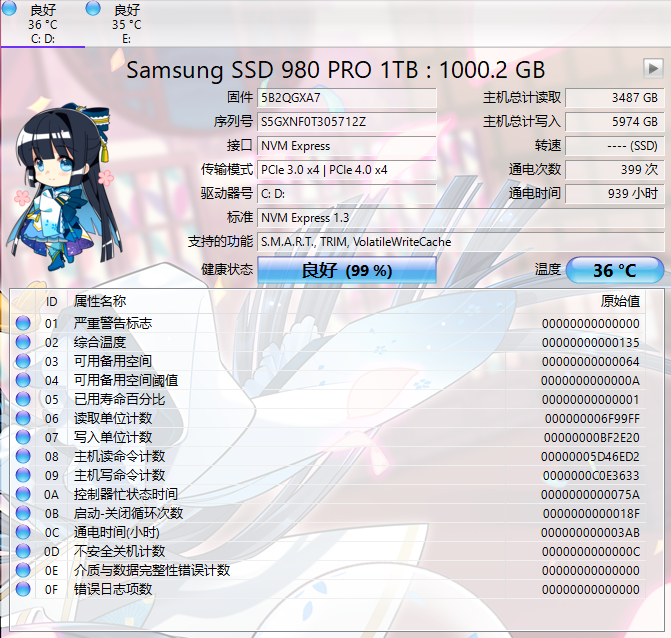The height and width of the screenshot is (638, 671).
Task: Click the ID column header
Action: (x=51, y=302)
